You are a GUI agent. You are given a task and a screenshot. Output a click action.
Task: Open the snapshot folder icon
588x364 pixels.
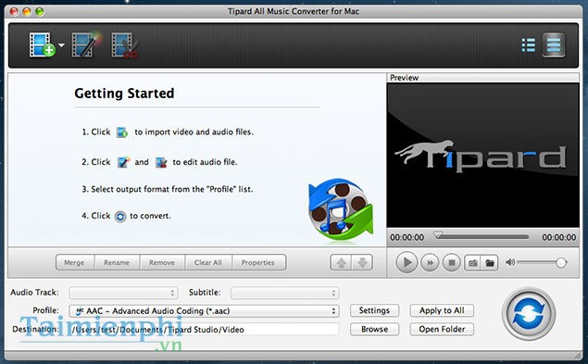[489, 263]
